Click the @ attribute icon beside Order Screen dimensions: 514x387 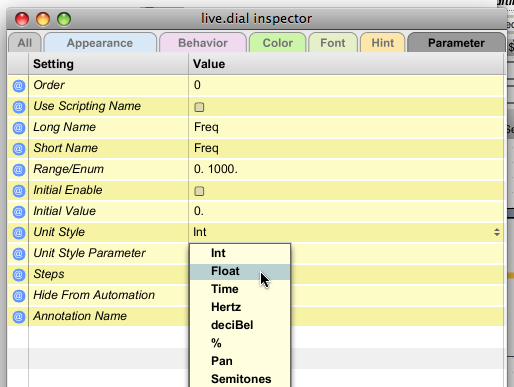pyautogui.click(x=19, y=86)
